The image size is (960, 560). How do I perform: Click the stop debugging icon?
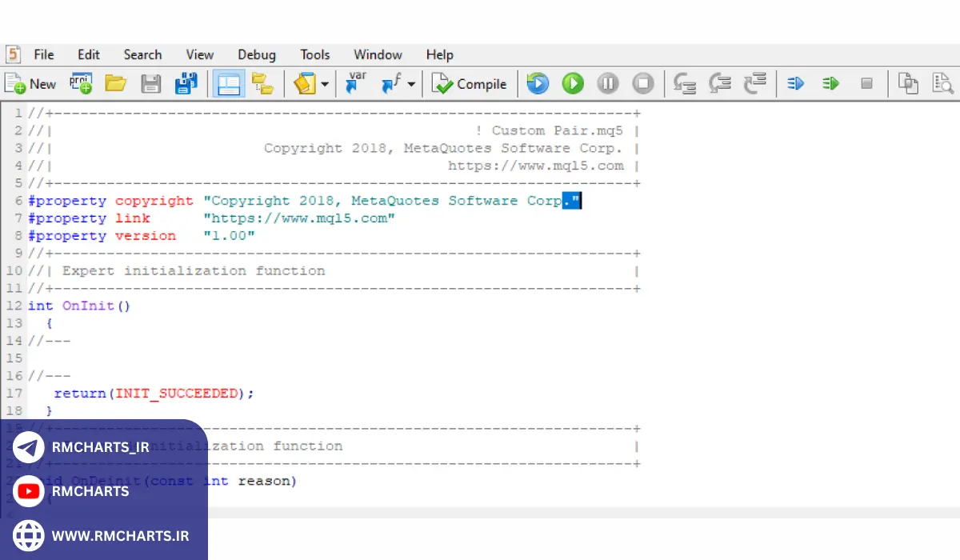[643, 83]
